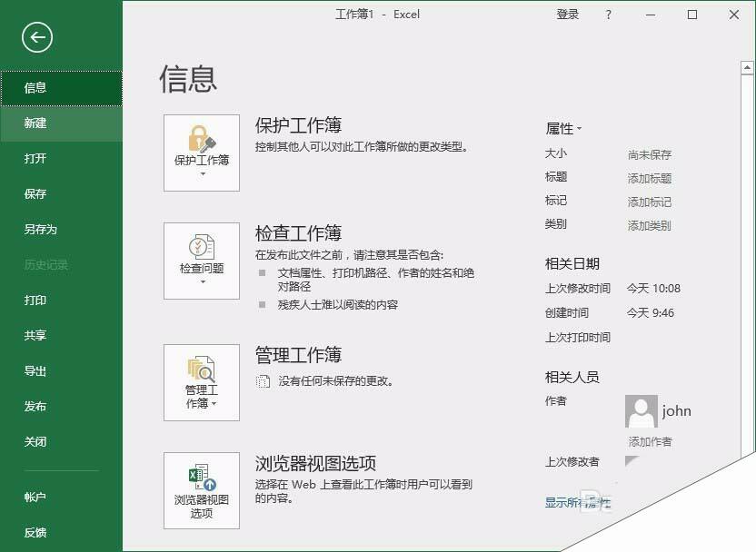This screenshot has height=552, width=756.
Task: Maximize the Excel window
Action: 692,15
